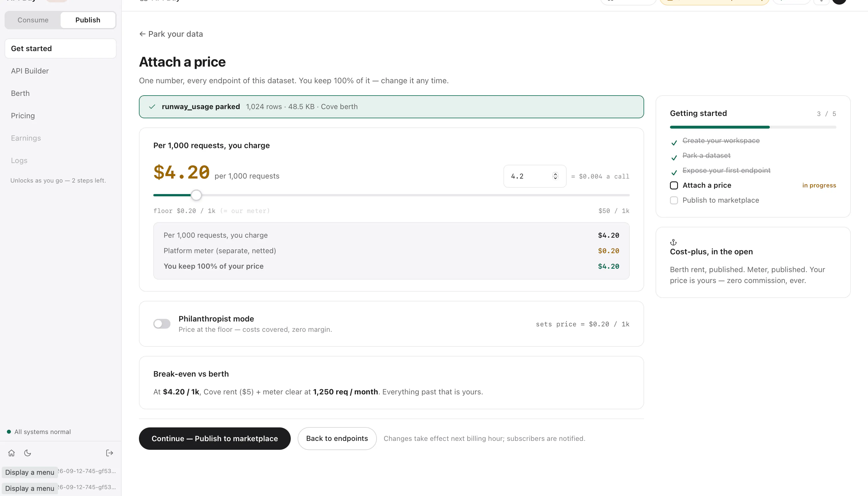Image resolution: width=868 pixels, height=496 pixels.
Task: Click 'You keep 100% of your price' row
Action: coord(392,266)
